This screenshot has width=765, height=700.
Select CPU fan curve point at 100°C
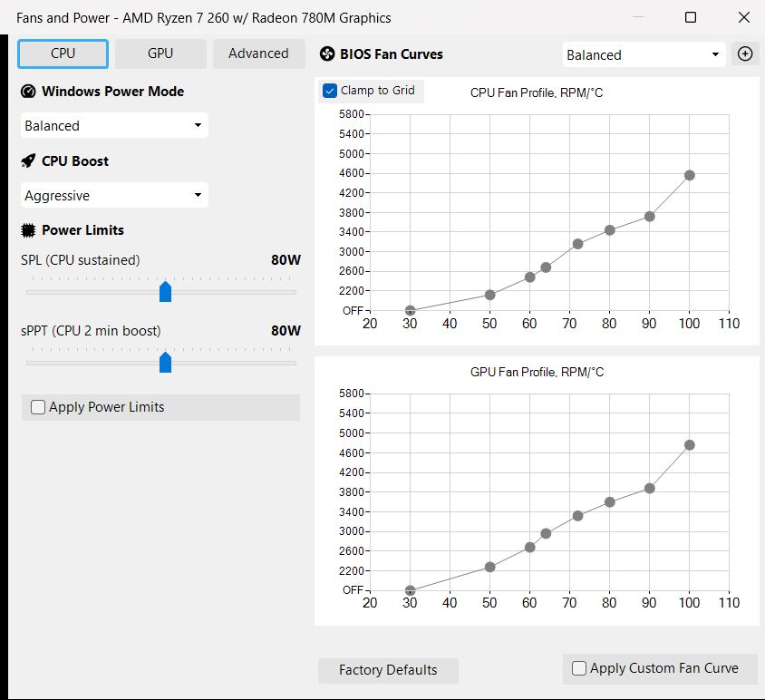[690, 175]
